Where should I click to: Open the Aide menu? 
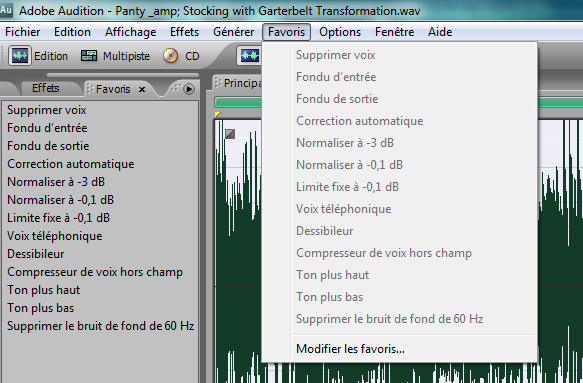[x=440, y=32]
